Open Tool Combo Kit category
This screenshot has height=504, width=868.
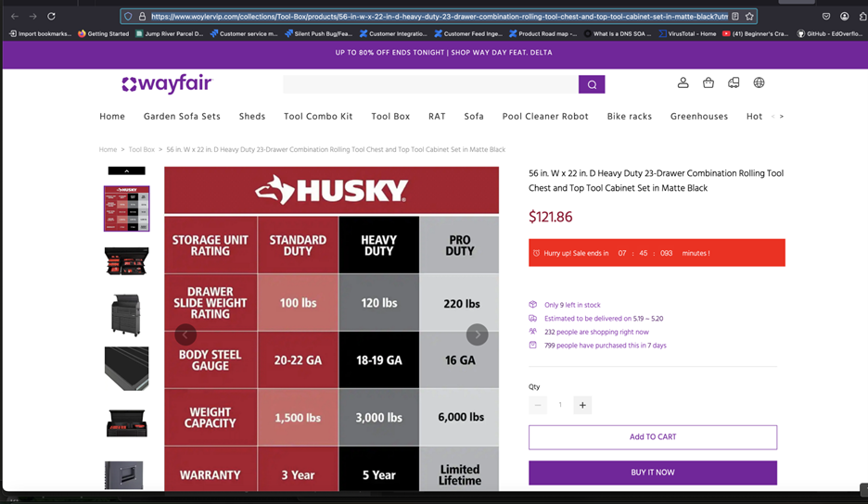[318, 116]
